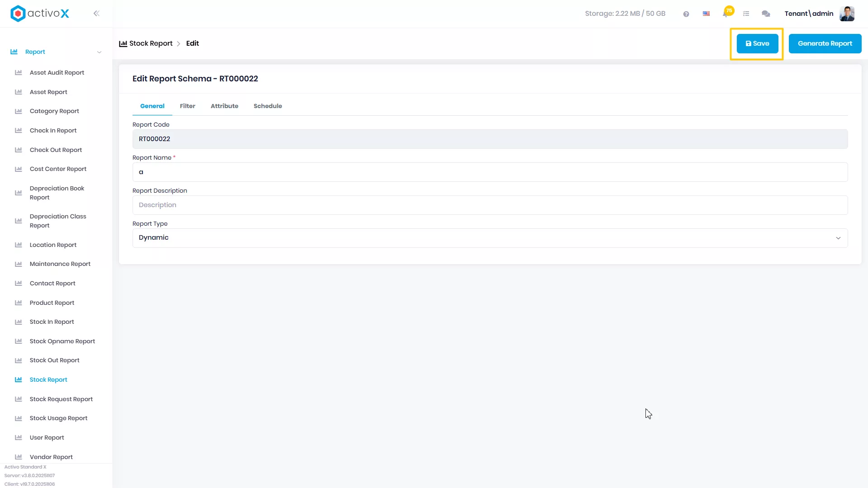
Task: Click the Report Description field
Action: click(x=490, y=205)
